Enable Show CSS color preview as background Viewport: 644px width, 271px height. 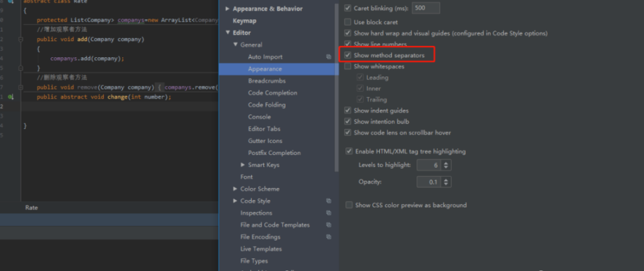tap(349, 205)
